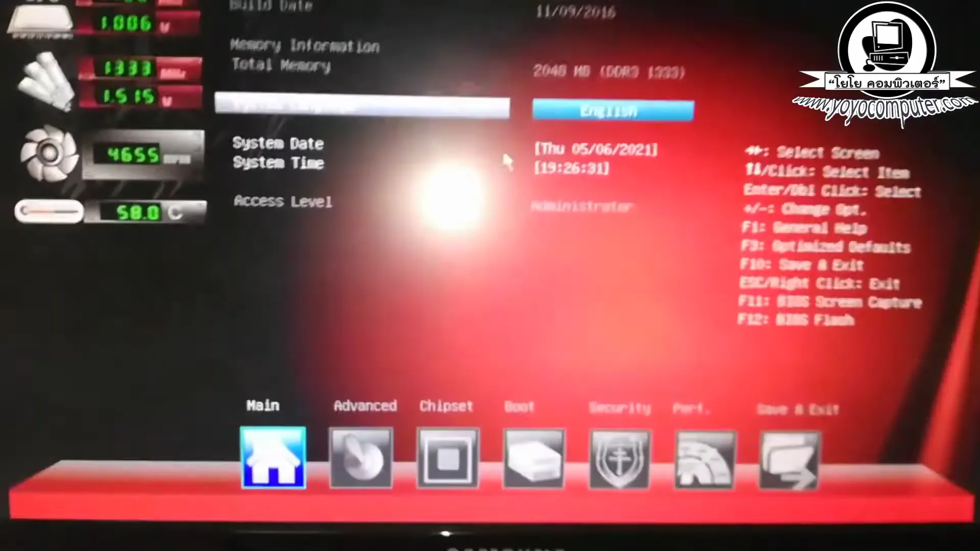Switch to the Advanced tab label
This screenshot has height=551, width=980.
(365, 406)
